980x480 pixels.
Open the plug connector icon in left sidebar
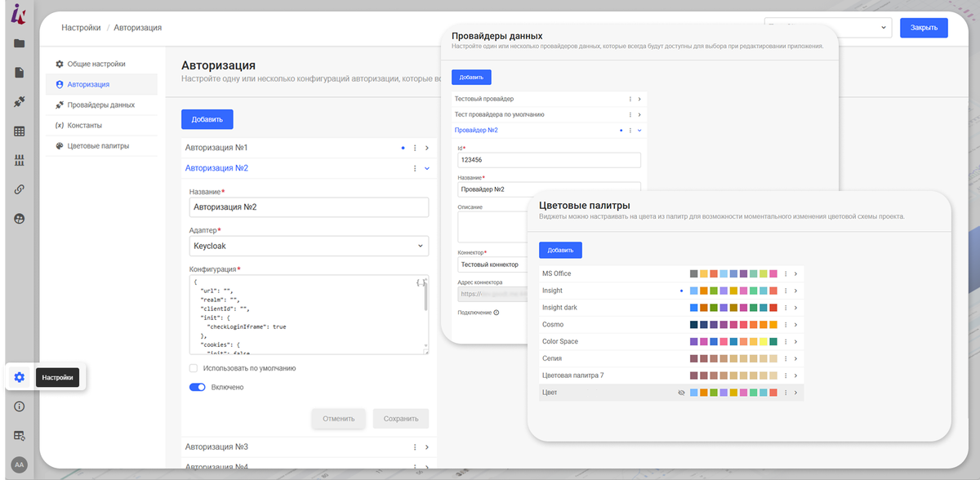(20, 102)
